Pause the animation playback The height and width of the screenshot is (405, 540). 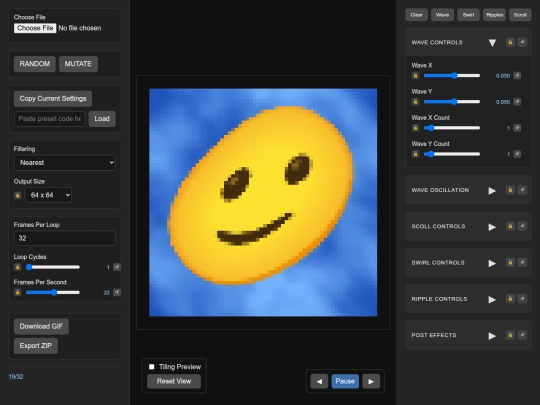point(345,381)
